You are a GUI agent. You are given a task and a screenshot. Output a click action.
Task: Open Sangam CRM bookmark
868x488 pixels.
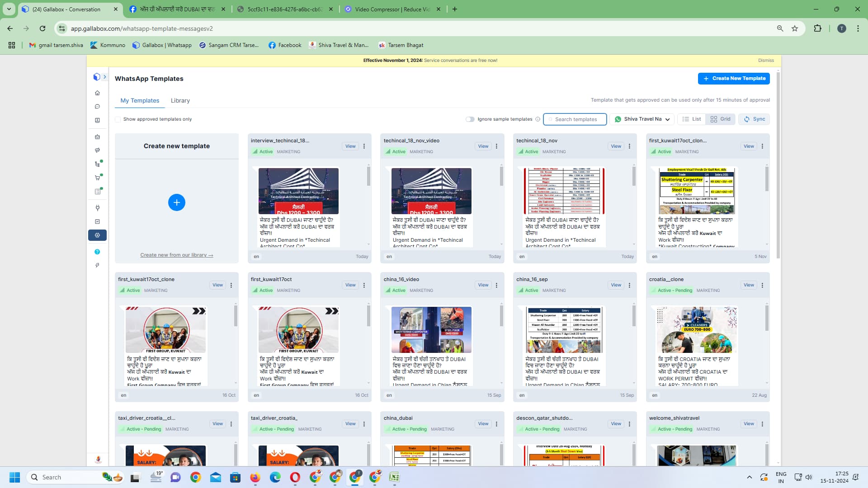tap(229, 45)
